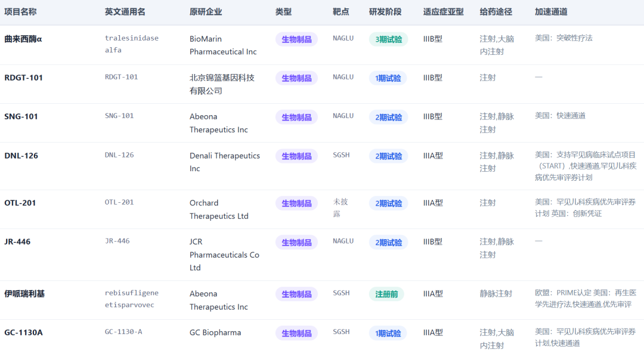644x352 pixels.
Task: Click 英国：创新凭证 pathway text in OTL-201 row
Action: click(x=576, y=214)
